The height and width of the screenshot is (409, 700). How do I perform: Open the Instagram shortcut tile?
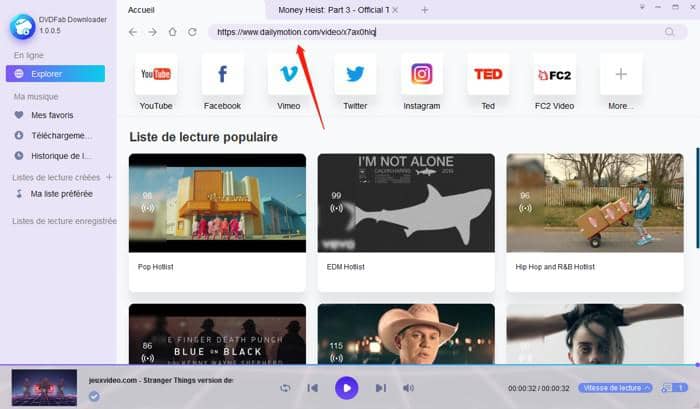pos(421,74)
